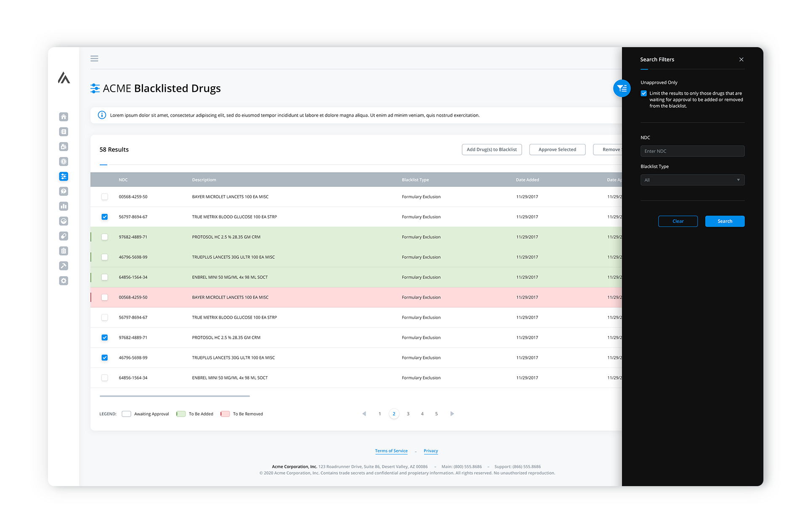Open the Blacklist Type dropdown
Viewport: 808px width, 532px height.
pos(692,180)
